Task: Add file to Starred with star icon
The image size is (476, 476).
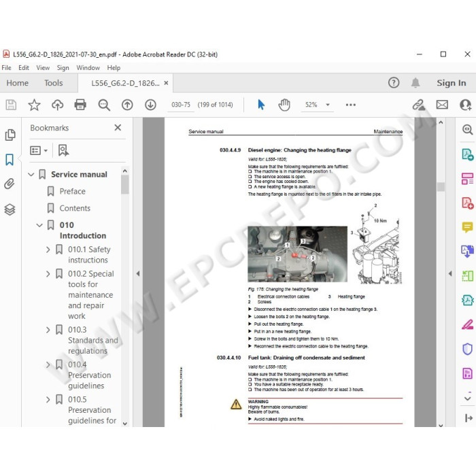Action: pos(34,105)
